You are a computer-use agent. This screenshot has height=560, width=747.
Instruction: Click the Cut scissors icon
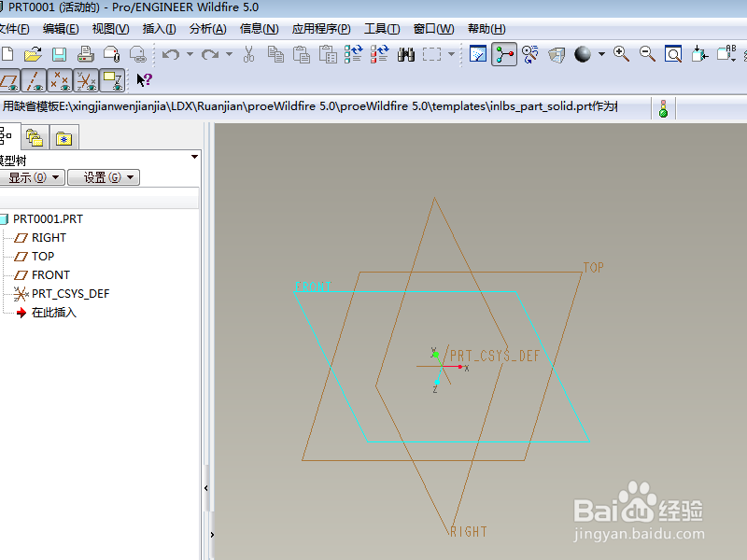coord(248,54)
